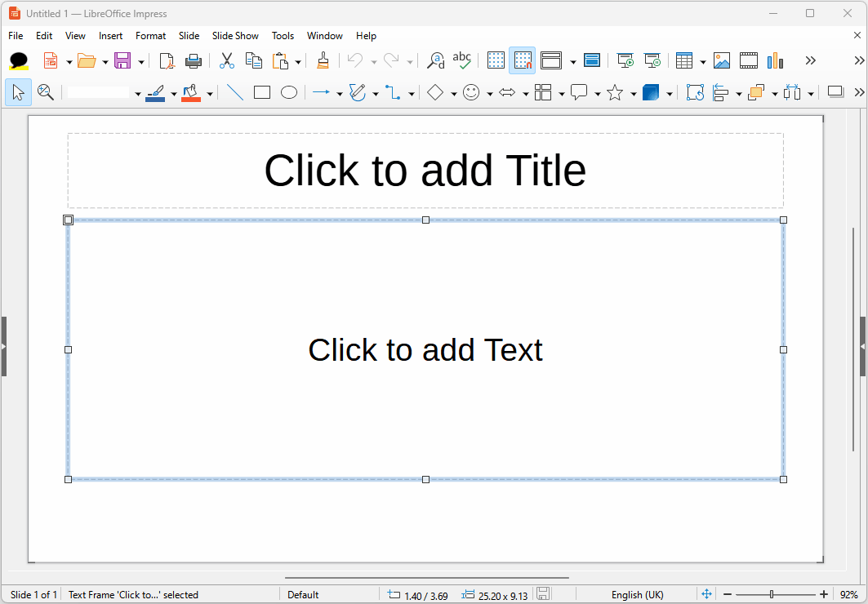This screenshot has width=868, height=604.
Task: Click the purple Save floppy icon
Action: (122, 61)
